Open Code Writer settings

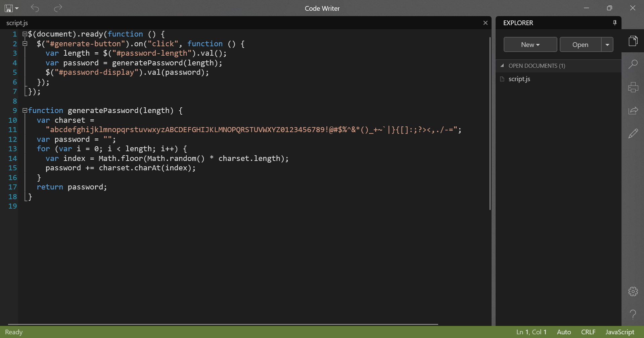[x=633, y=291]
